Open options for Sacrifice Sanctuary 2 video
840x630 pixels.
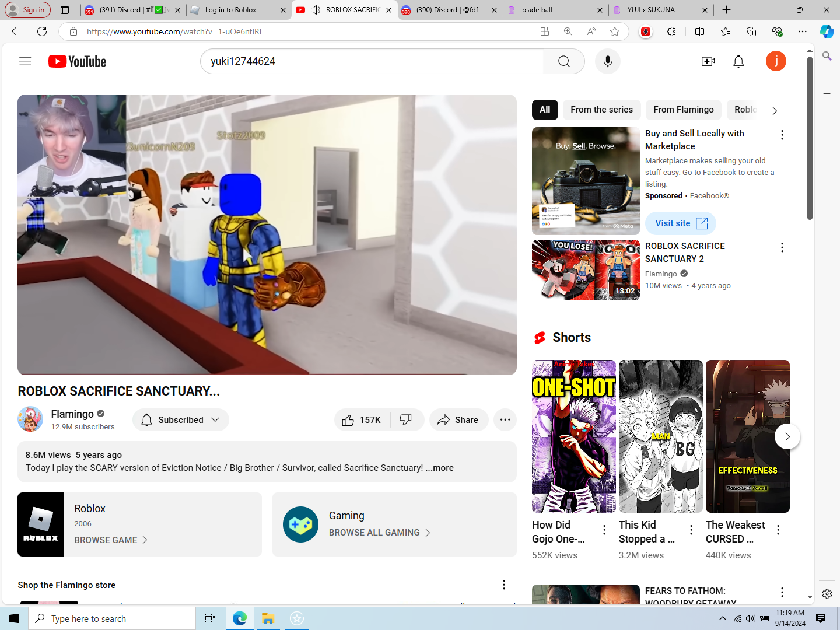tap(782, 248)
